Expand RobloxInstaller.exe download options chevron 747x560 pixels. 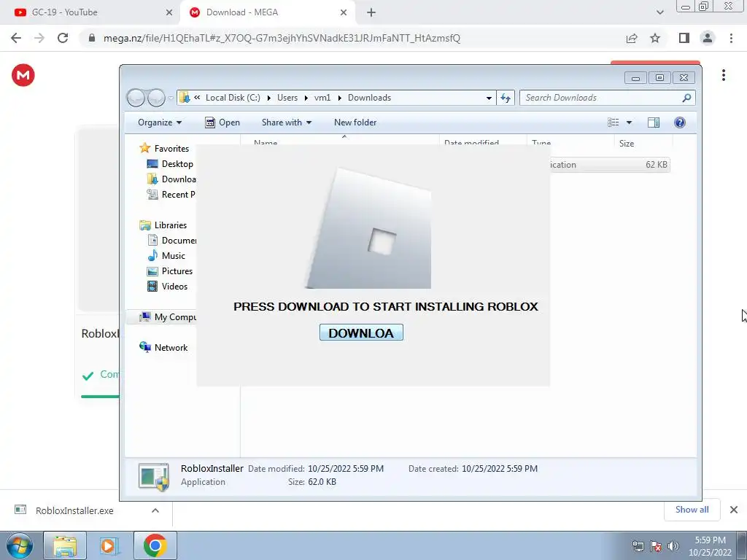click(x=155, y=510)
